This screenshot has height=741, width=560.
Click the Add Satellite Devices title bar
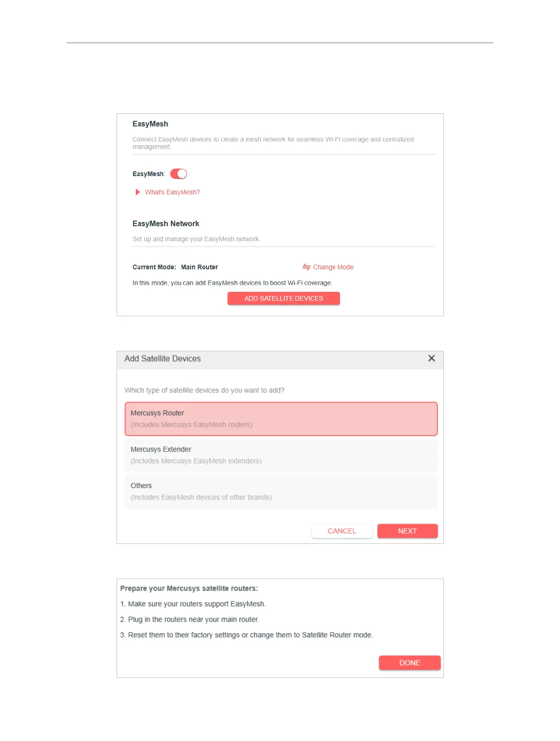click(162, 359)
